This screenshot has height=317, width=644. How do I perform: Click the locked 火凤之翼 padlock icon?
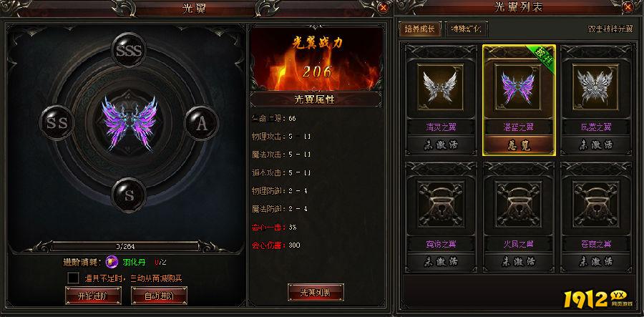point(518,204)
